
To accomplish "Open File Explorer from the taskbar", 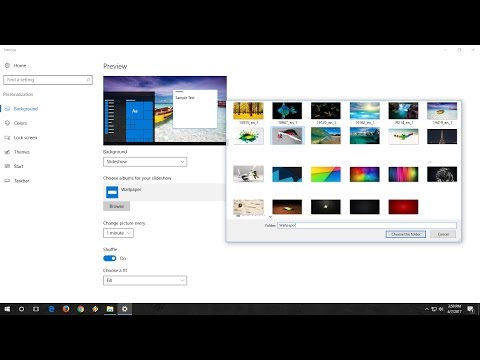I will click(x=110, y=309).
